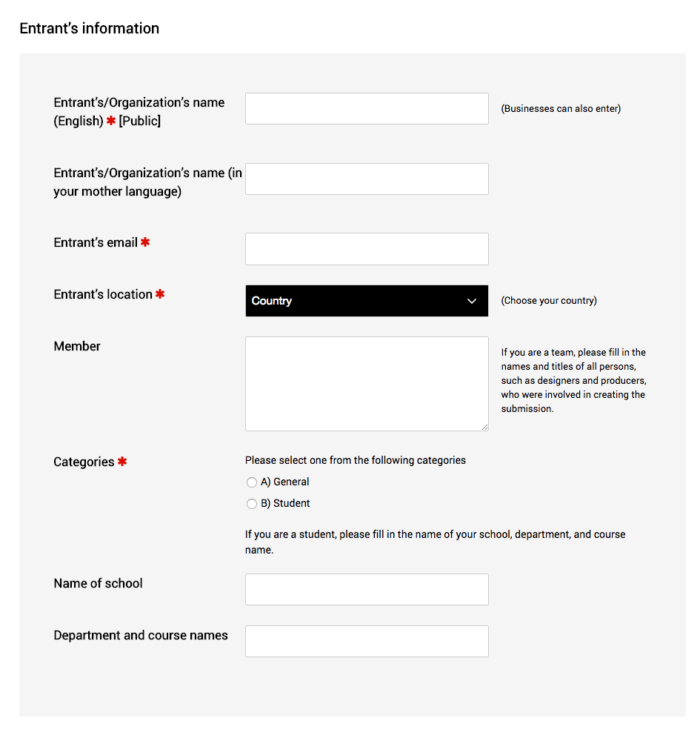
Task: Select the B) Student radio button
Action: pos(252,504)
